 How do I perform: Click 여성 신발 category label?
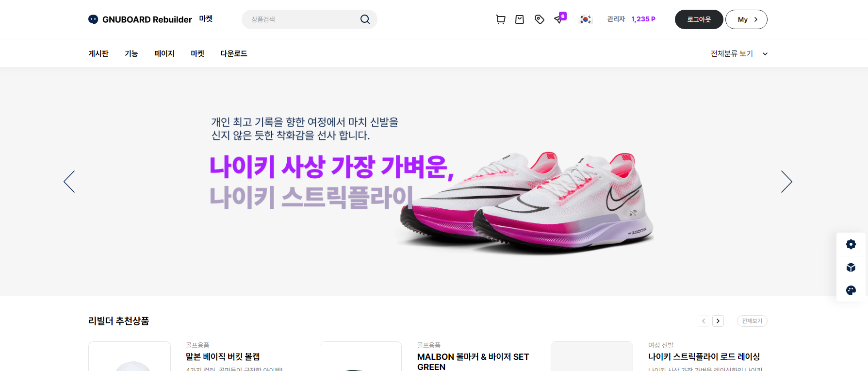[x=661, y=345]
